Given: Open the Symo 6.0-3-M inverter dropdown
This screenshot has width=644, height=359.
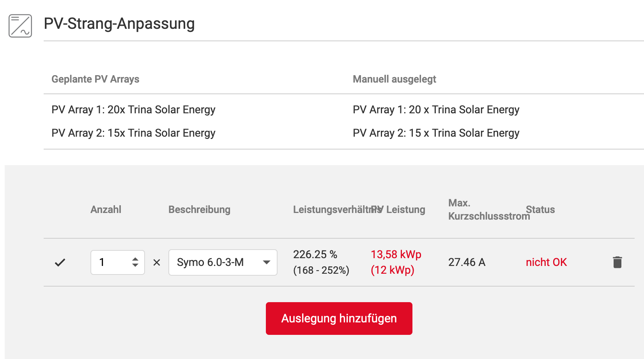Looking at the screenshot, I should (x=223, y=262).
